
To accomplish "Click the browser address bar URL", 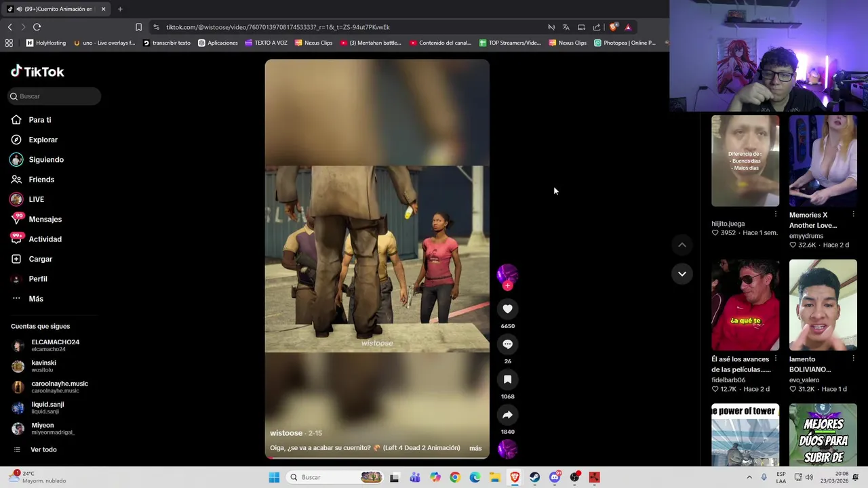I will point(278,27).
